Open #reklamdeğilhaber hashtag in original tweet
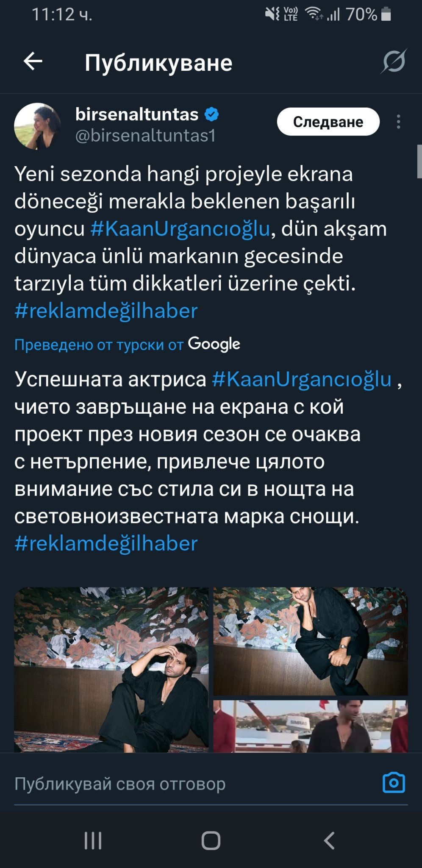 (106, 311)
